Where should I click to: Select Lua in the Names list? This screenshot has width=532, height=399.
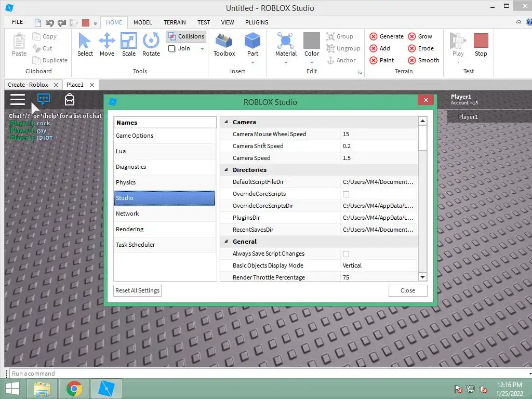165,151
